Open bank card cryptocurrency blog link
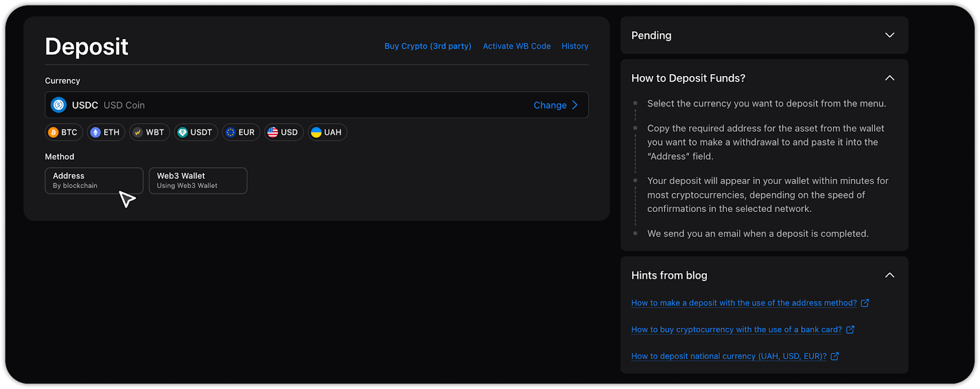The image size is (980, 389). click(736, 330)
